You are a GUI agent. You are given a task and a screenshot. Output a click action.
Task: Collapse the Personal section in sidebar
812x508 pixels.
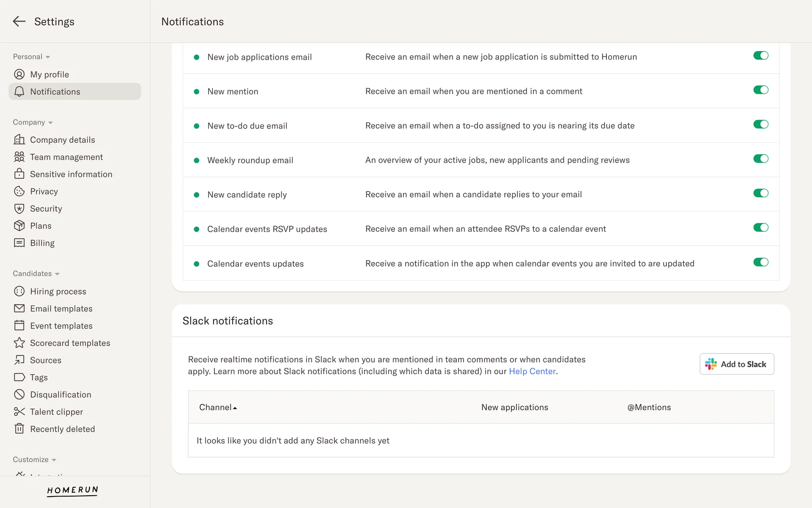pyautogui.click(x=31, y=57)
